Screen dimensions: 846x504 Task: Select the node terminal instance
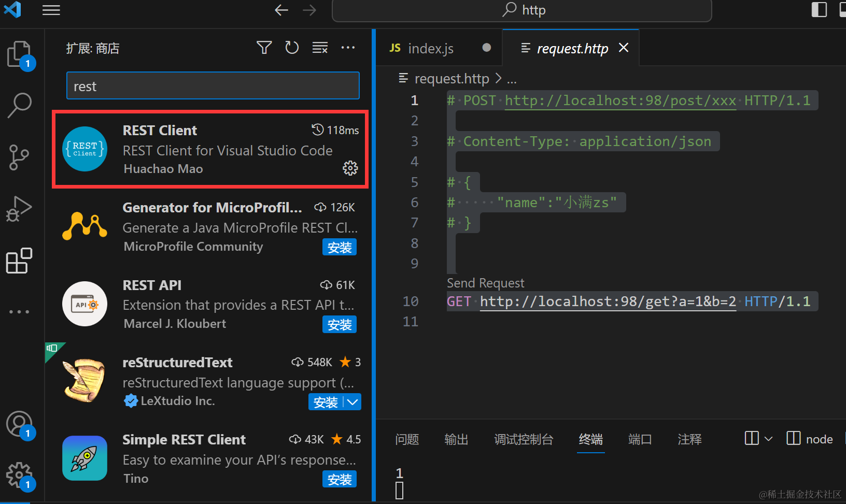coord(810,439)
